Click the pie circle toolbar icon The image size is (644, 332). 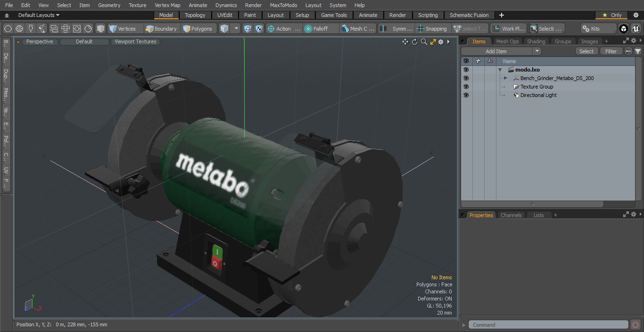point(88,29)
